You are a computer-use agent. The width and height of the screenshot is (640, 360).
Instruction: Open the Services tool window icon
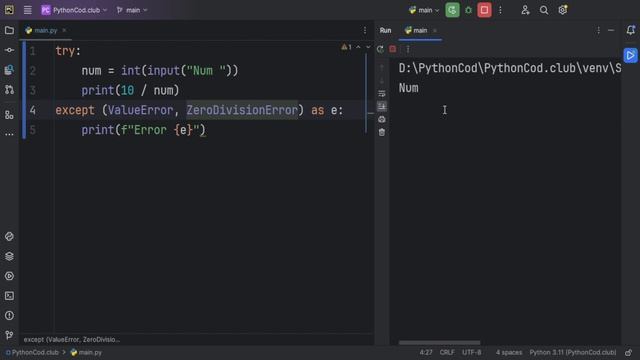coord(9,276)
